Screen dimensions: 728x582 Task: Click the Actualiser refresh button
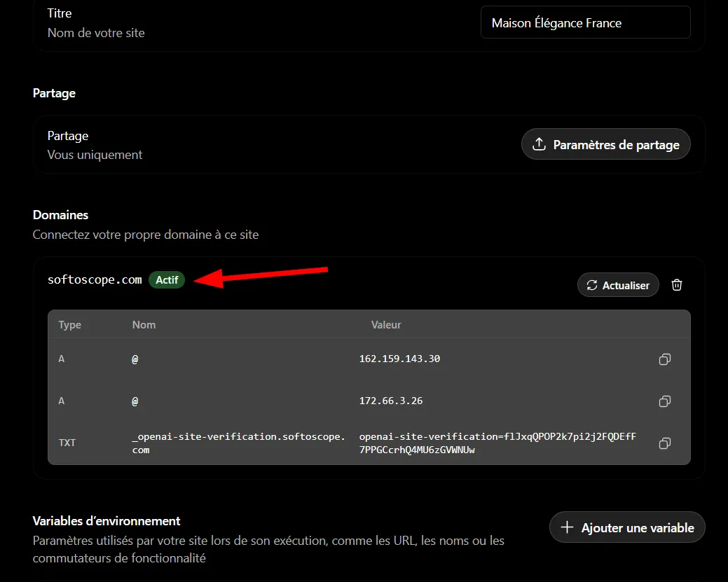pos(618,285)
